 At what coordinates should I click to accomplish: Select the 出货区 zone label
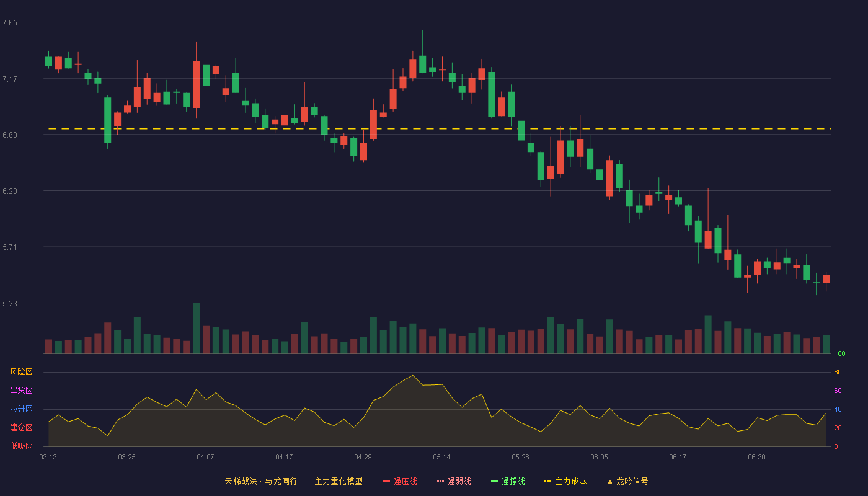tap(21, 391)
